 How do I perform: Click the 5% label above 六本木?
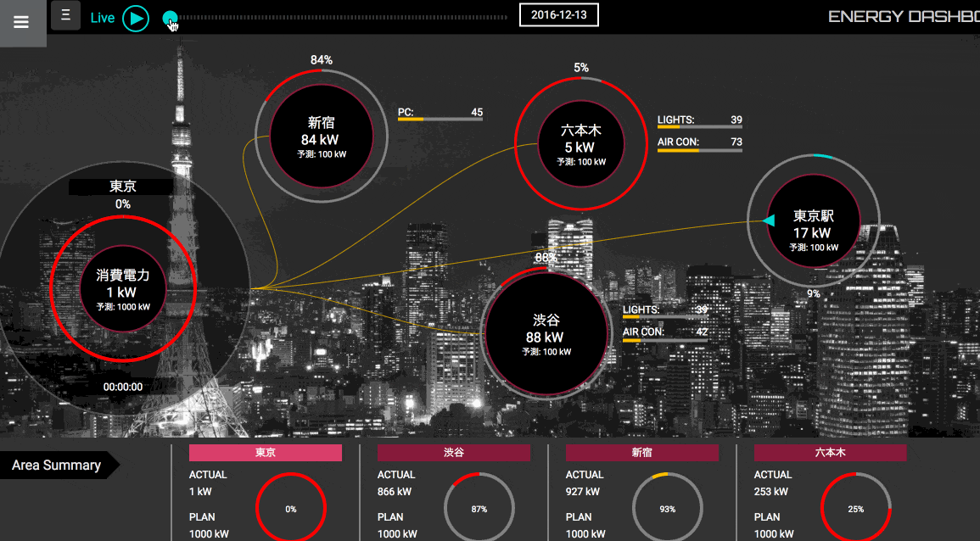581,68
